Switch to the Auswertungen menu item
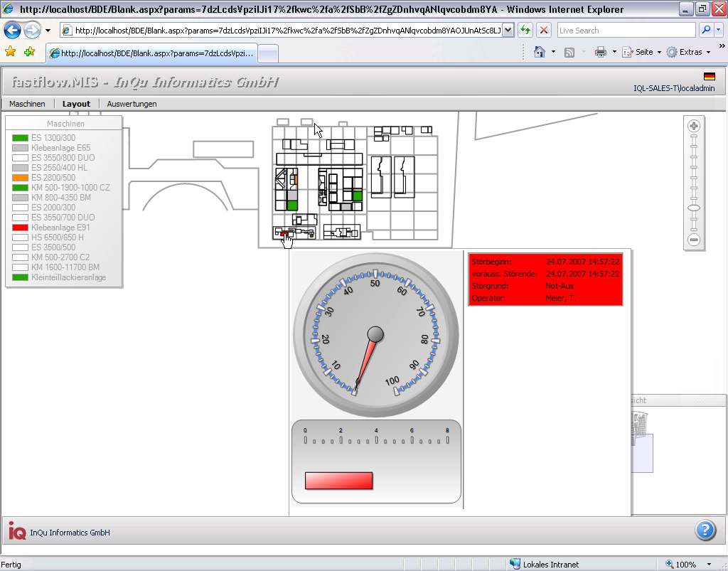This screenshot has height=571, width=728. coord(132,104)
